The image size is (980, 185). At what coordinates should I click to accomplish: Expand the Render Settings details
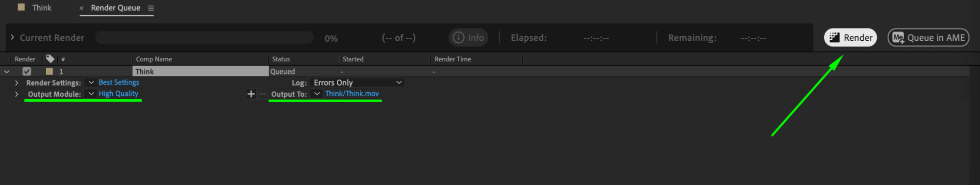click(17, 82)
